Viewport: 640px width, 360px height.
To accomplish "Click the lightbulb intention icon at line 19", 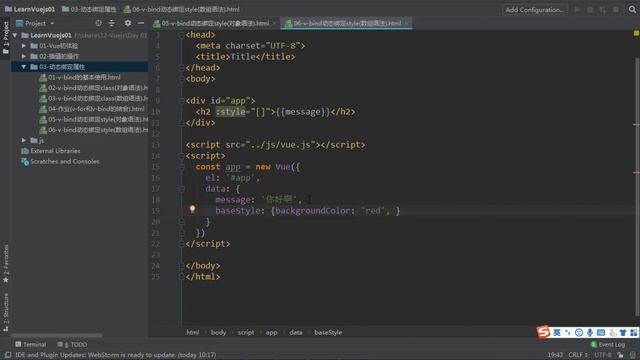I will pyautogui.click(x=192, y=210).
